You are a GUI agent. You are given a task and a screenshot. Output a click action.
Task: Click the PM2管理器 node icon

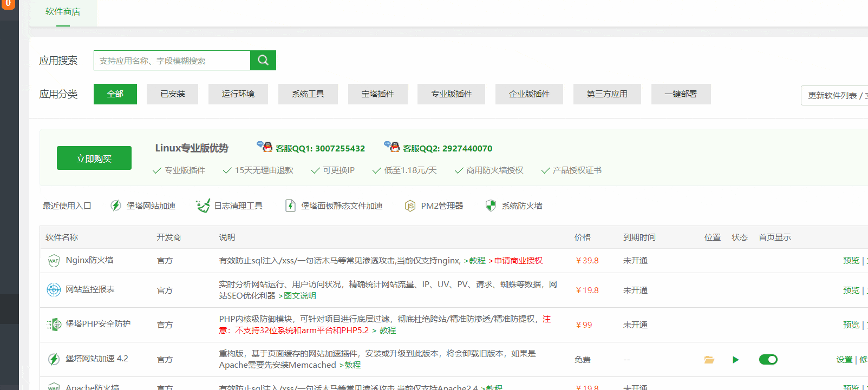click(x=410, y=206)
